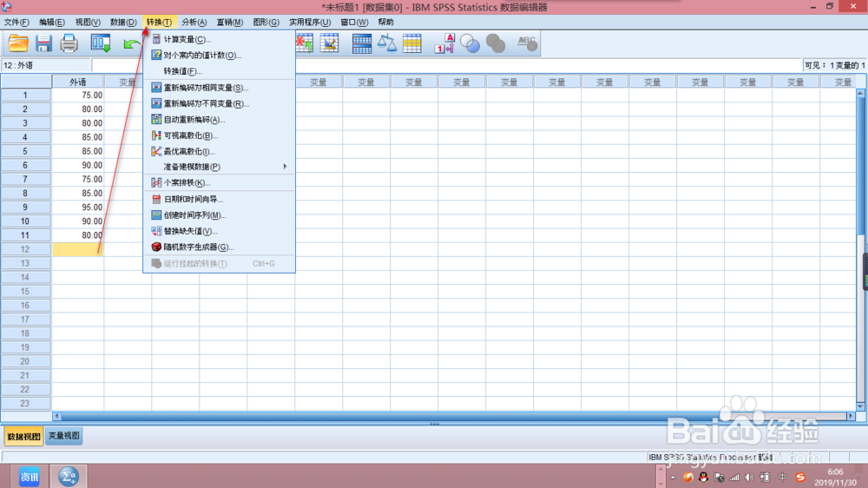Screen dimensions: 868x488
Task: Switch to 变量视图 tab
Action: pos(63,436)
